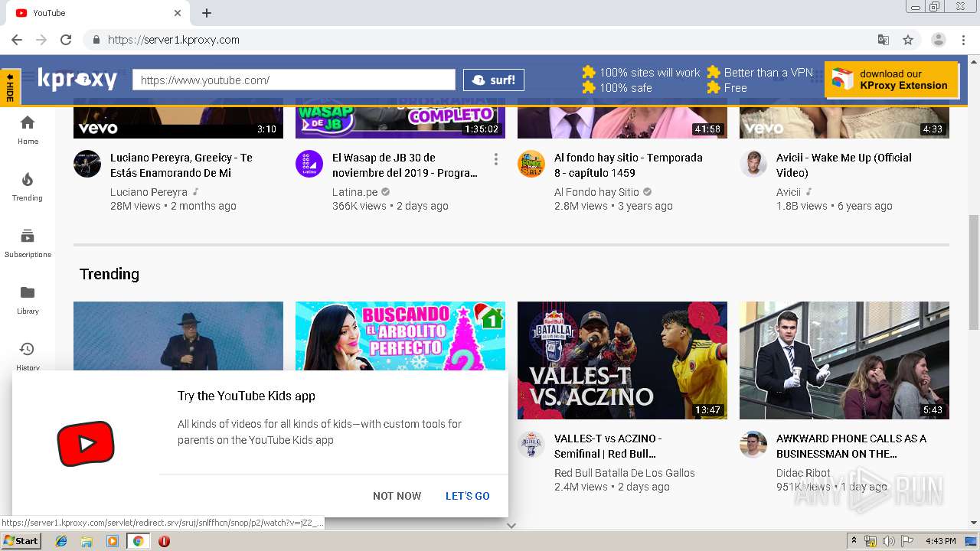Click the browser forward arrow
980x551 pixels.
[41, 40]
